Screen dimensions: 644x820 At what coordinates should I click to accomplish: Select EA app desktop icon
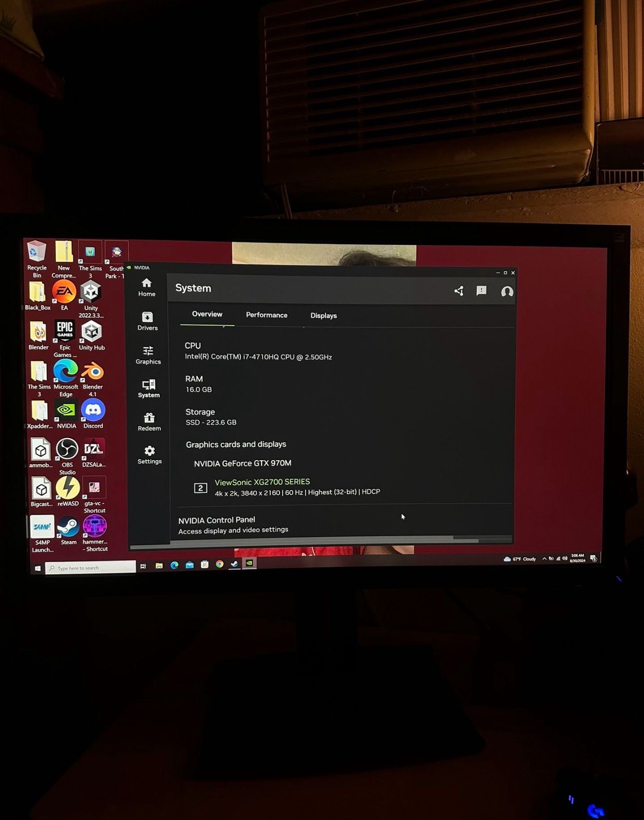[x=64, y=295]
